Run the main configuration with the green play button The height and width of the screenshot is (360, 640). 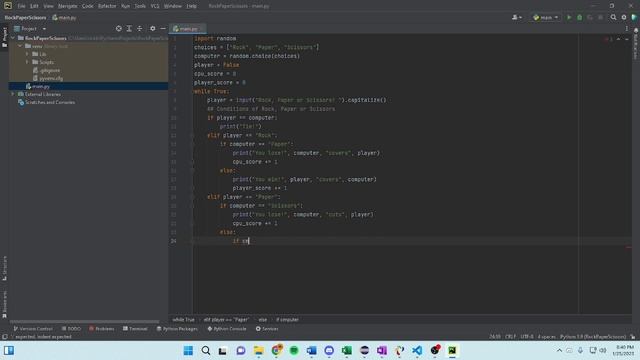[569, 18]
